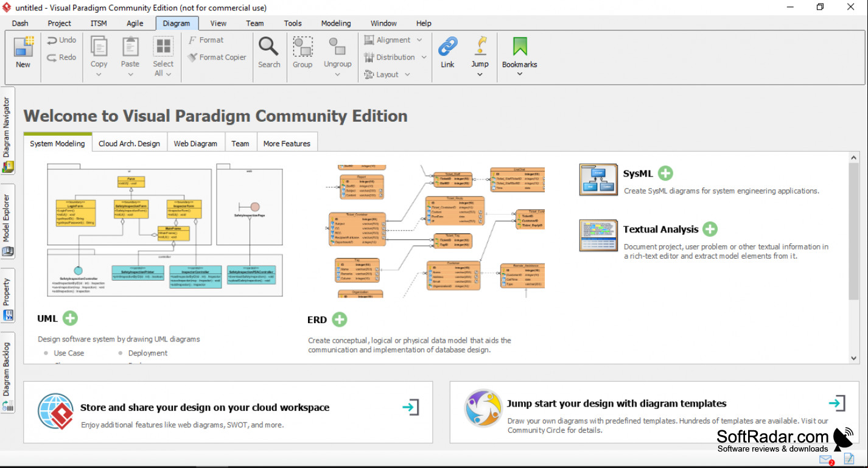The width and height of the screenshot is (868, 468).
Task: Click the welcome panel scrollbar down arrow
Action: tap(854, 358)
